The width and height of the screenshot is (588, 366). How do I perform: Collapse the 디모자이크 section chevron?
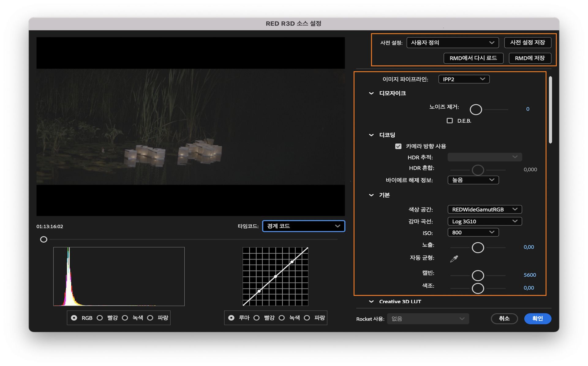coord(371,93)
